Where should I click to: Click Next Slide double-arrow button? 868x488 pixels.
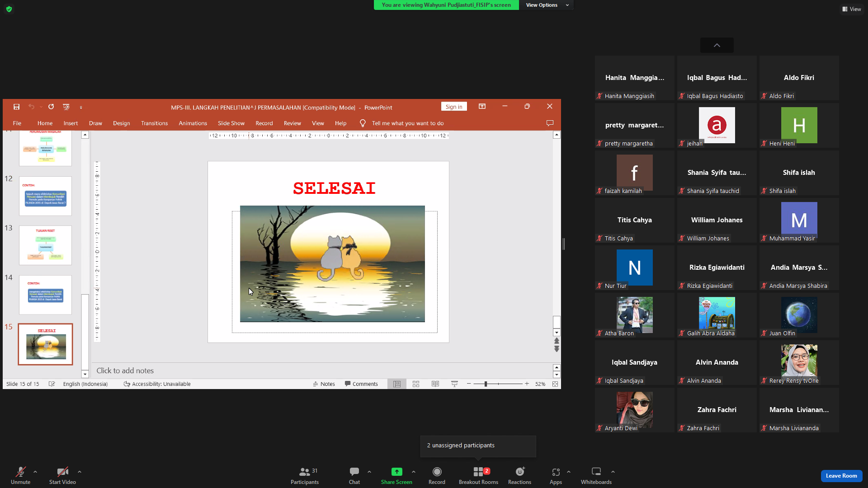click(x=557, y=349)
